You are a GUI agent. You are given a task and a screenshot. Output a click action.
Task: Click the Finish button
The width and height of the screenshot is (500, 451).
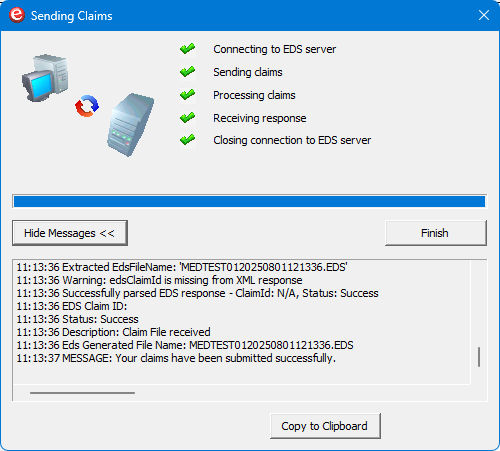tap(436, 233)
